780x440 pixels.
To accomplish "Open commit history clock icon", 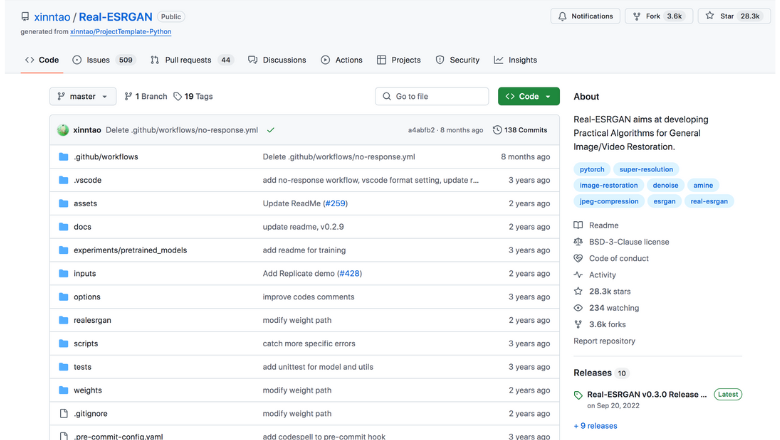I will (x=497, y=130).
